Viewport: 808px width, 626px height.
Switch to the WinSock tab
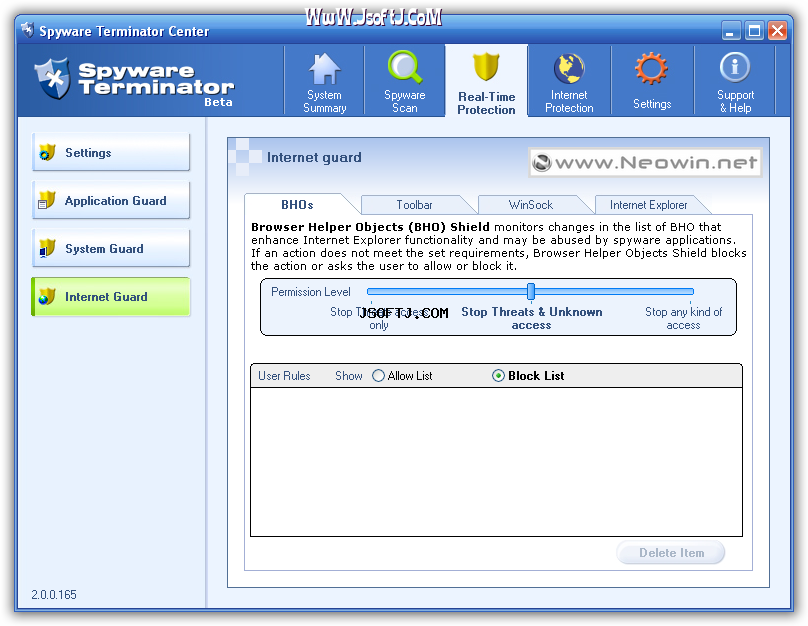tap(531, 205)
